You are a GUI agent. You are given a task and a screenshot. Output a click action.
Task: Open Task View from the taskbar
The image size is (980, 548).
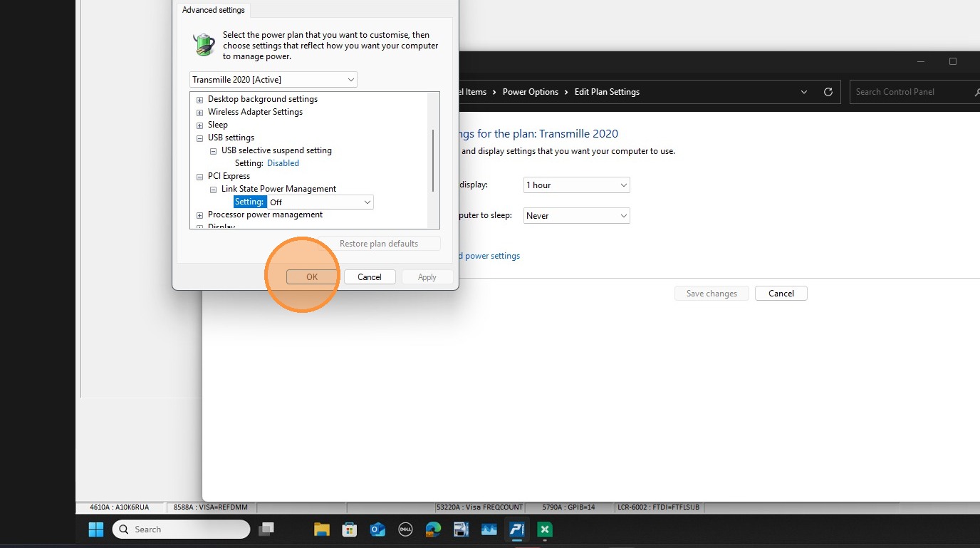pos(266,529)
